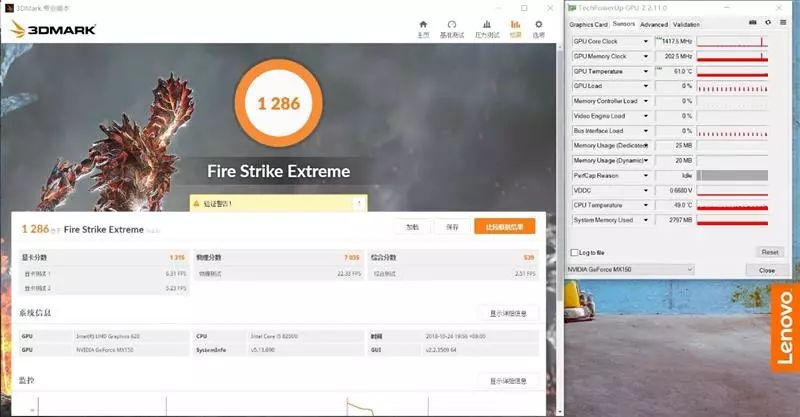
Task: Enable the Log to file checkbox
Action: (x=574, y=253)
